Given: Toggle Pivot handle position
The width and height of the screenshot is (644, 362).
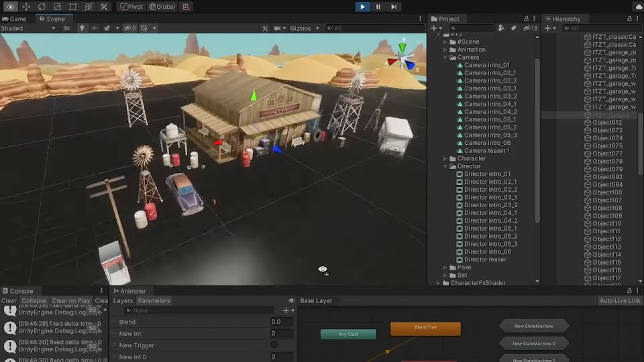Looking at the screenshot, I should pyautogui.click(x=131, y=7).
